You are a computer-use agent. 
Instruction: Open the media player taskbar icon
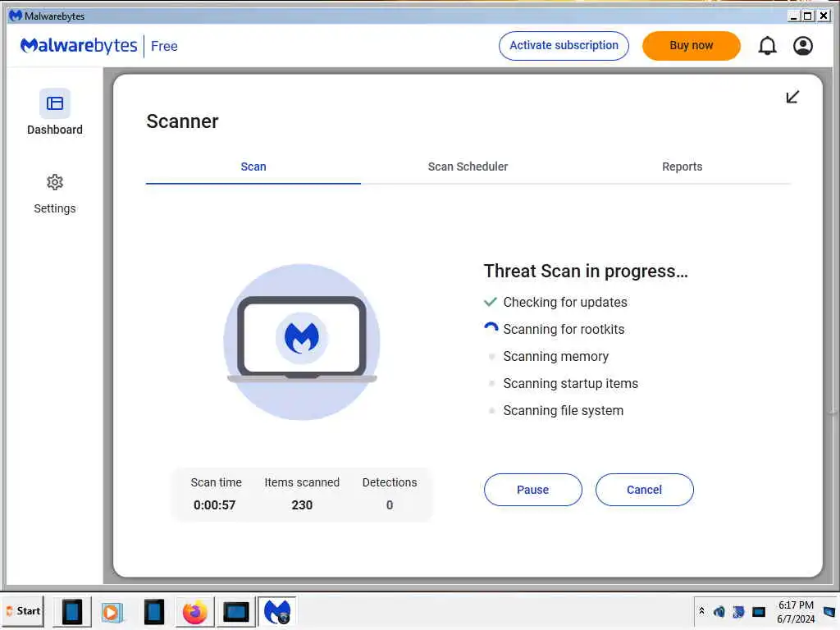pyautogui.click(x=112, y=612)
